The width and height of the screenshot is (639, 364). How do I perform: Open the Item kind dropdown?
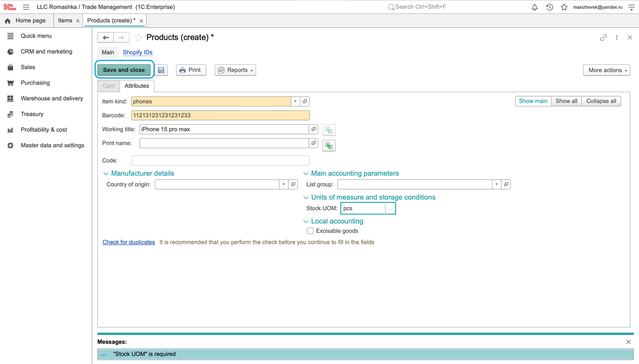pos(296,102)
